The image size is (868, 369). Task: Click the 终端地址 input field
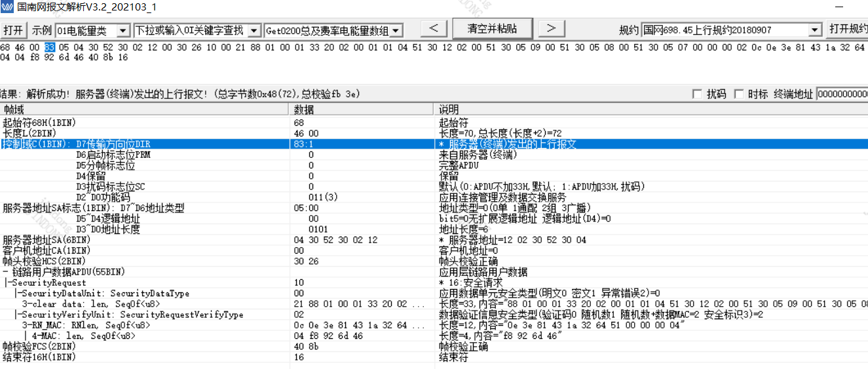(842, 94)
